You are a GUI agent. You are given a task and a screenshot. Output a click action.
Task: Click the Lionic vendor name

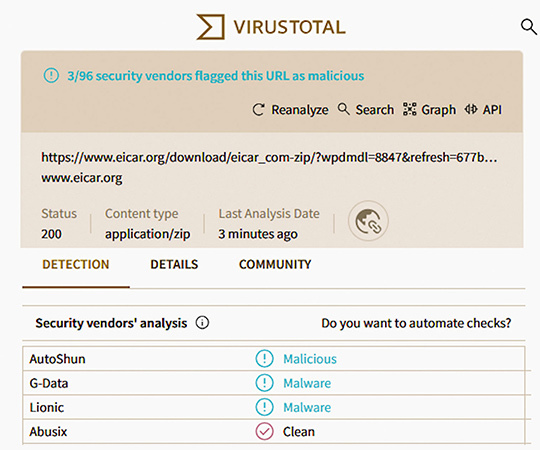point(46,407)
